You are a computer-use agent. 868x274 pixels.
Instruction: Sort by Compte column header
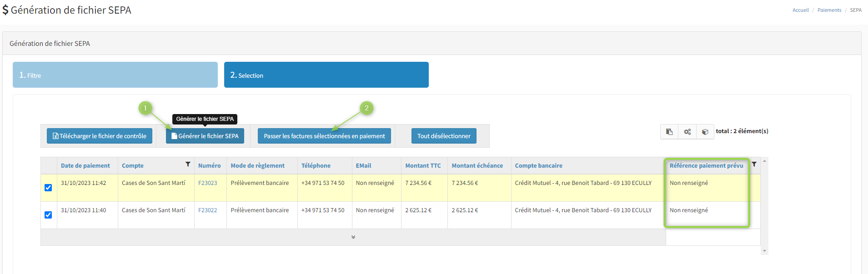tap(133, 165)
